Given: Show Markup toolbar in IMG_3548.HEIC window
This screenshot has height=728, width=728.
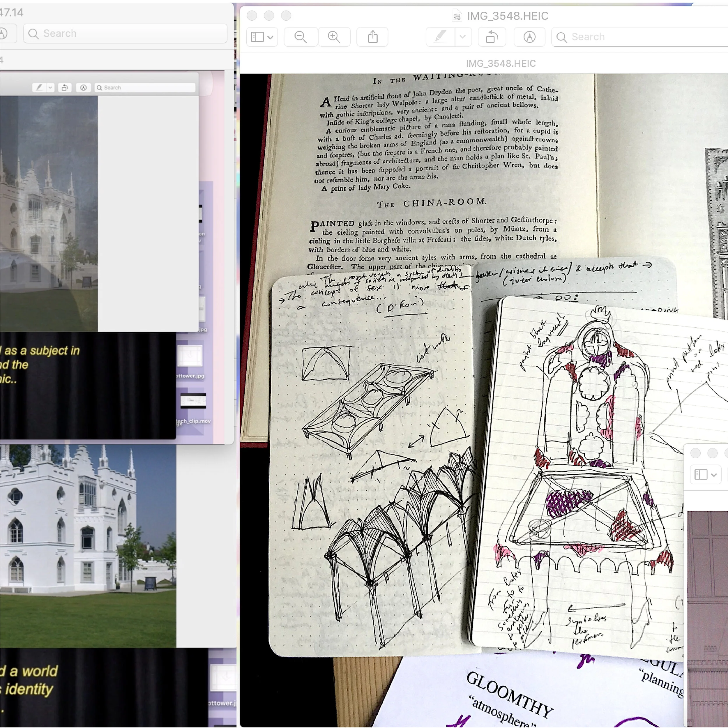Looking at the screenshot, I should tap(529, 37).
